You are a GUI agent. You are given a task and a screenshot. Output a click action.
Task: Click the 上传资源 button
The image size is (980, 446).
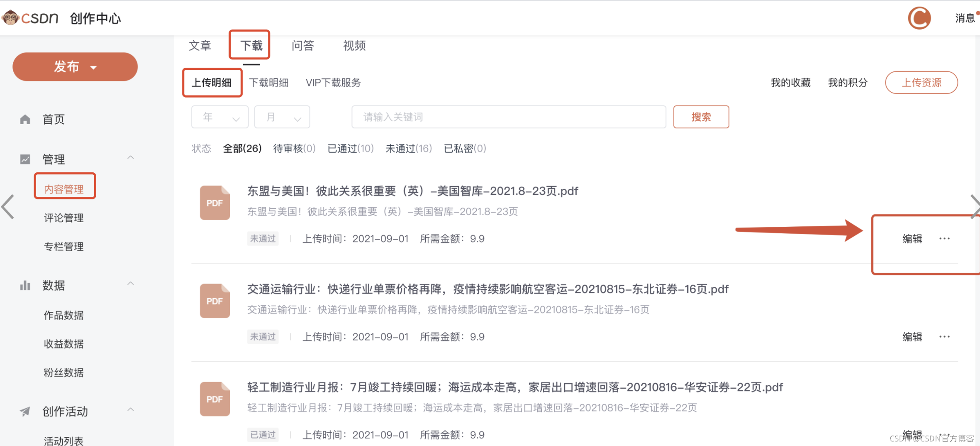coord(921,83)
